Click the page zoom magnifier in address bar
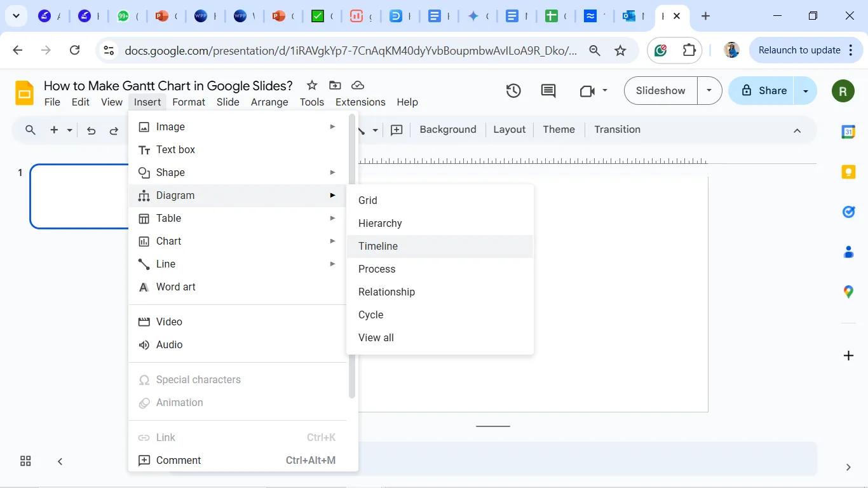 (595, 50)
